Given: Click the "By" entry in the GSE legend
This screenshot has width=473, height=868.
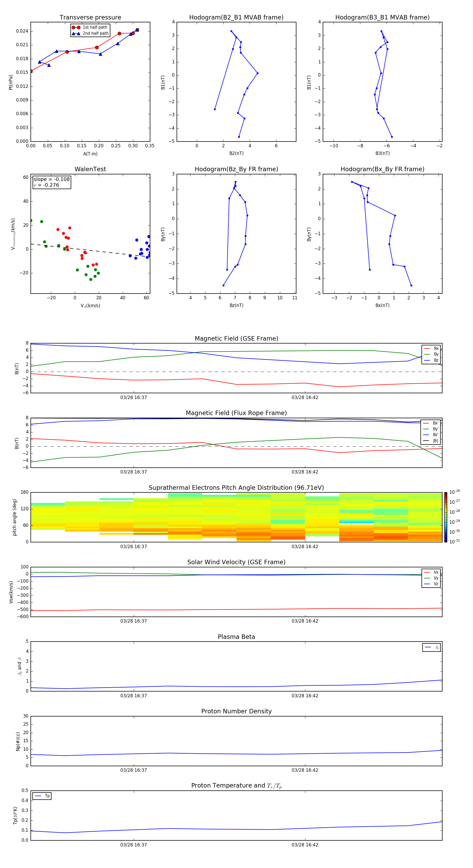Looking at the screenshot, I should pyautogui.click(x=431, y=354).
